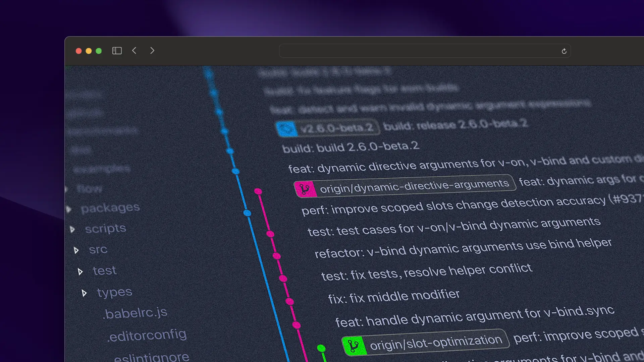Expand the test folder arrow
Viewport: 644px width, 362px height.
click(x=80, y=271)
